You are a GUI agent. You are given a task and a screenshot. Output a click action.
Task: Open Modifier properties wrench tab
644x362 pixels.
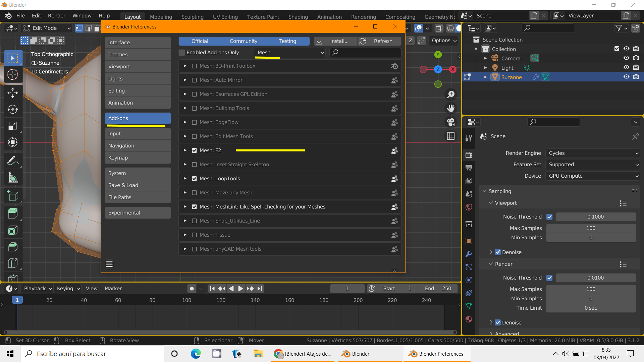469,254
